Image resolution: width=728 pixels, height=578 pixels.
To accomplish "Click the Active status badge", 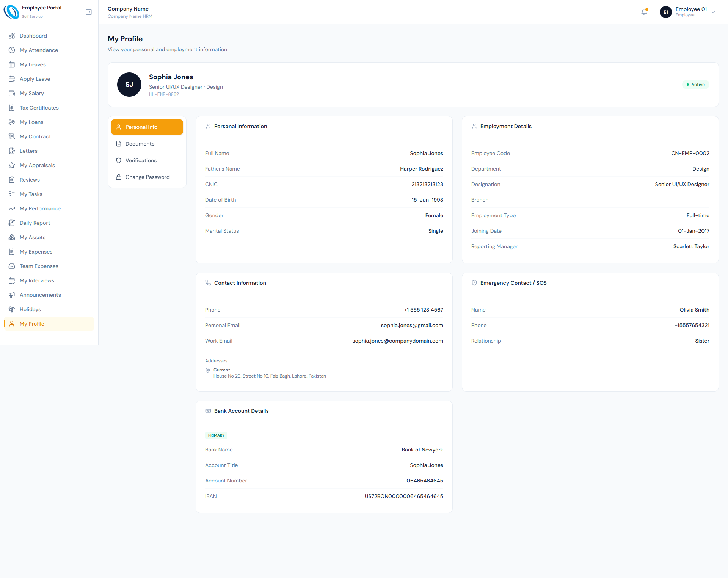I will click(696, 85).
